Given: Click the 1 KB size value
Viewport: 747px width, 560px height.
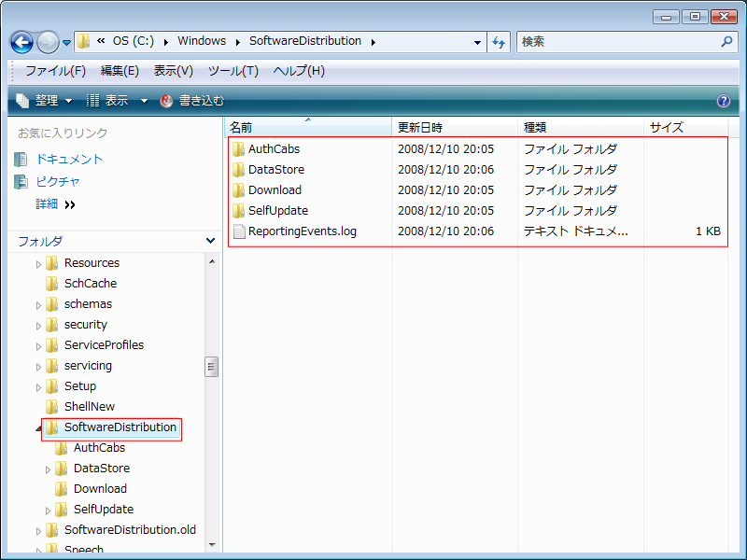Looking at the screenshot, I should (x=708, y=231).
